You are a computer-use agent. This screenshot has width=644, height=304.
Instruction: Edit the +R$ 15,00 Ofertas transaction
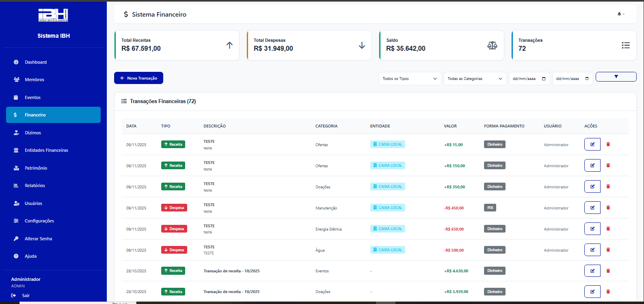(592, 144)
